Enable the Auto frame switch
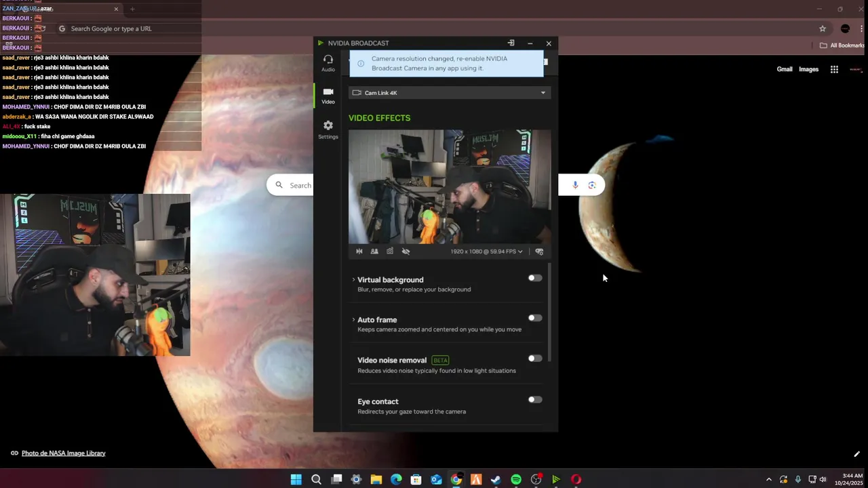Viewport: 868px width, 488px height. pyautogui.click(x=535, y=318)
